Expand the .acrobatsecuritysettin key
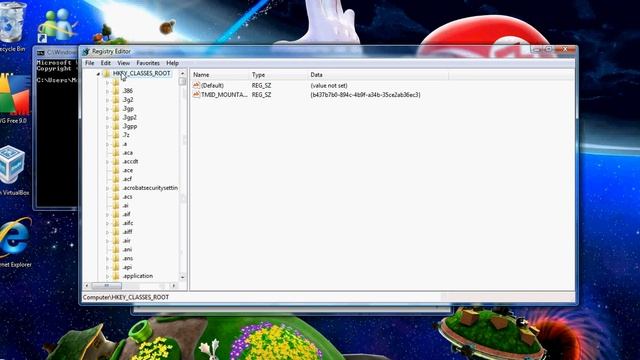 pyautogui.click(x=107, y=188)
